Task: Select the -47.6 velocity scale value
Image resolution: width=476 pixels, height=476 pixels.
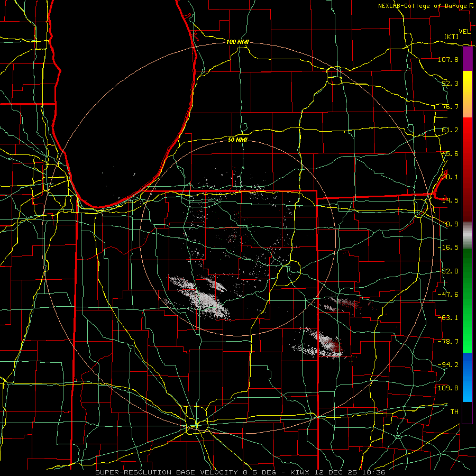Action: pos(448,295)
